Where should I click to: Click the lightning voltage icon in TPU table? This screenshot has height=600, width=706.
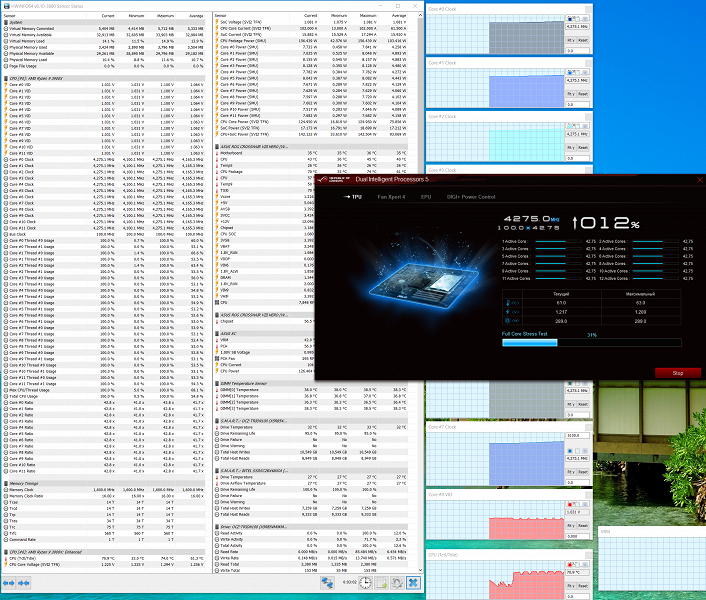(508, 312)
